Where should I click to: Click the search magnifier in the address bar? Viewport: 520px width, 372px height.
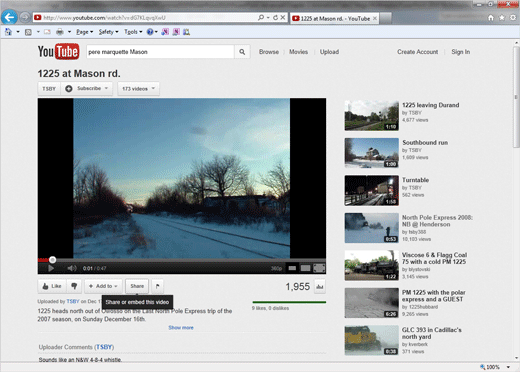[x=261, y=17]
